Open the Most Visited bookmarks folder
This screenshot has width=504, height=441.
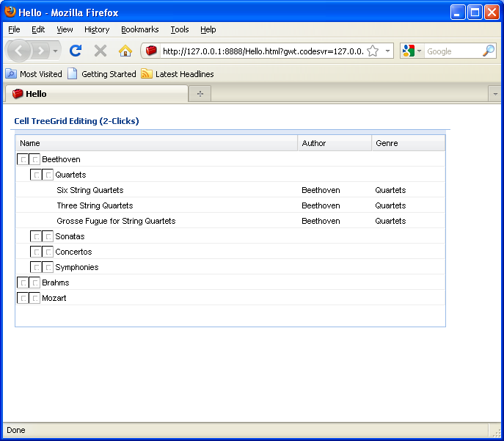(34, 74)
